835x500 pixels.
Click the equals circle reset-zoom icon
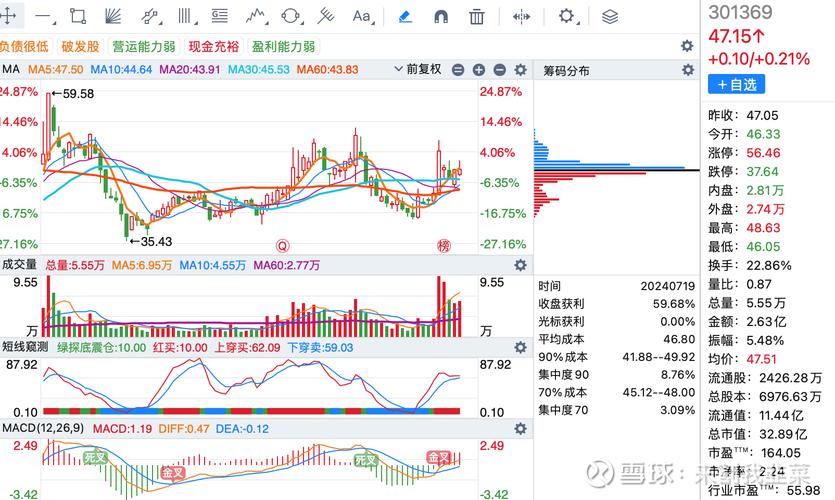coord(458,70)
